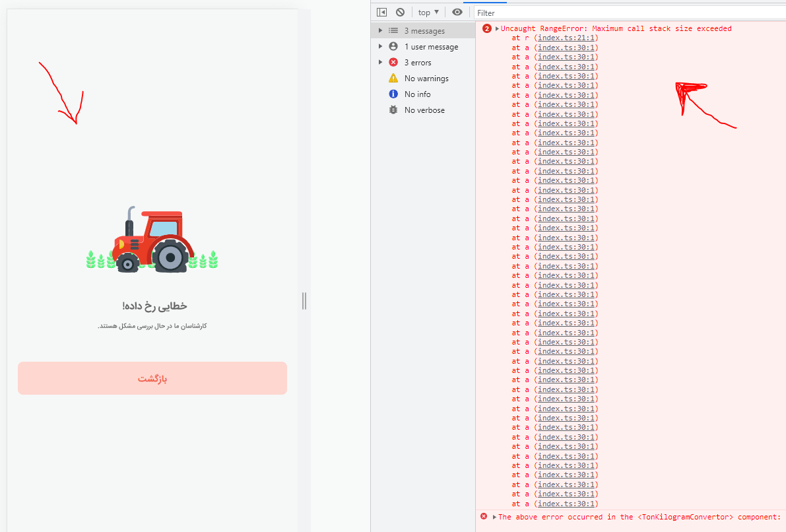Expand the 1 user message sidebar entry
This screenshot has height=532, width=786.
[x=380, y=46]
